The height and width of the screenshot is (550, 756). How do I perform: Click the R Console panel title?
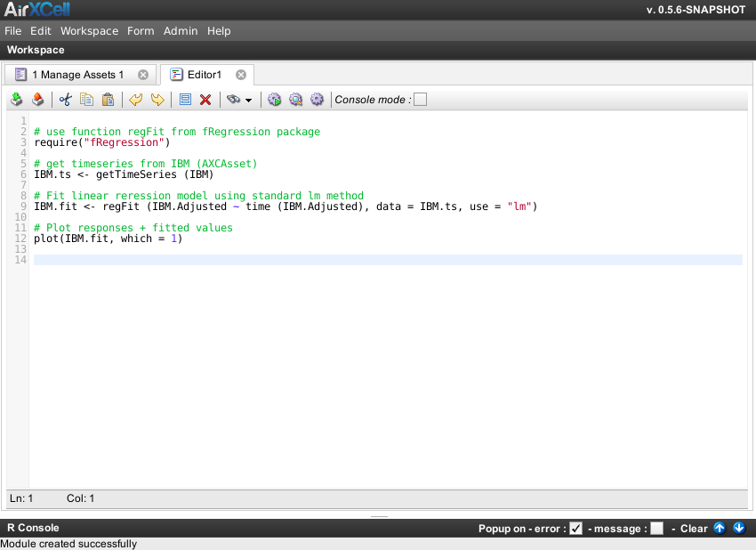pos(33,528)
